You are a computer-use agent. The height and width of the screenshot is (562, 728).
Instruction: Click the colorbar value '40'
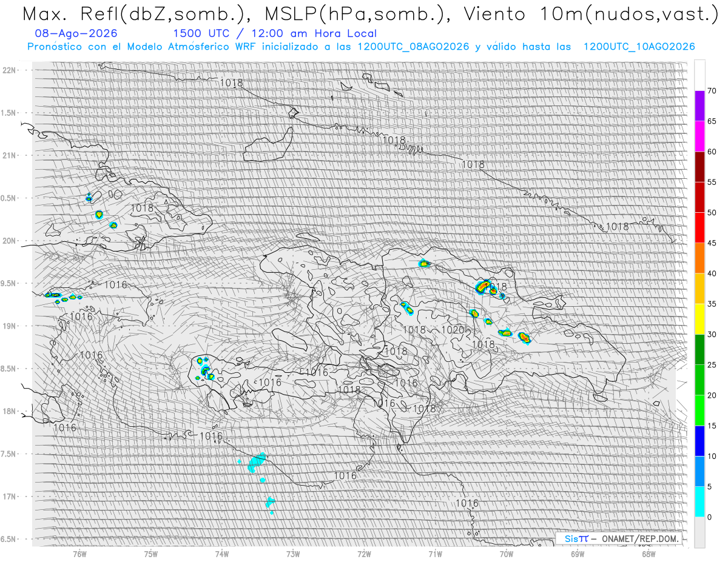(712, 273)
